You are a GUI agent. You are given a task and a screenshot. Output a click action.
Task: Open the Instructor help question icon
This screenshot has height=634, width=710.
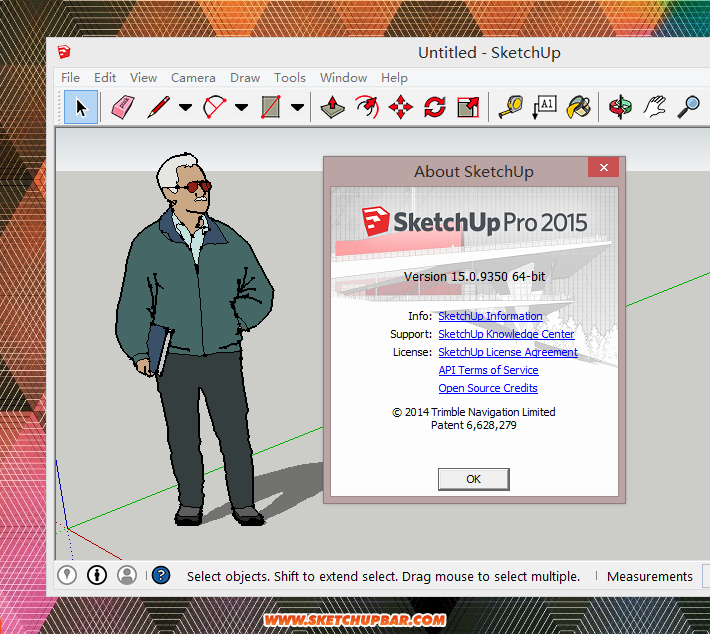click(161, 575)
